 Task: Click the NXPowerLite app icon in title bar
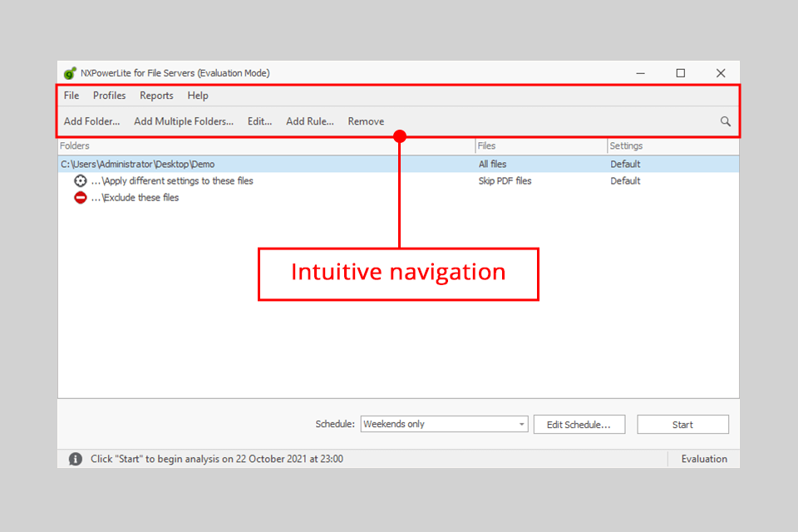coord(70,73)
